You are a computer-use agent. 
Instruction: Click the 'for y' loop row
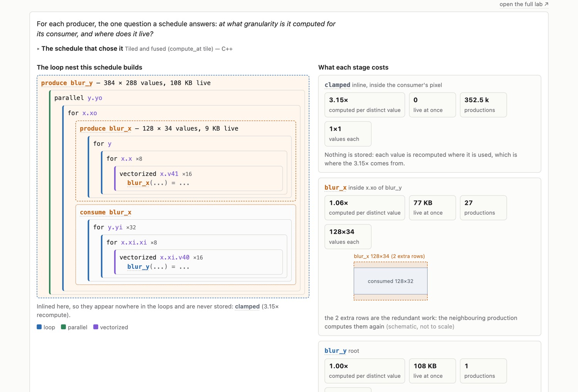click(102, 143)
